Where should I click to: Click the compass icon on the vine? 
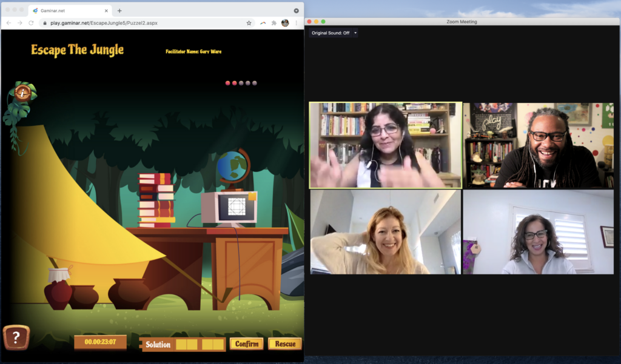point(22,92)
